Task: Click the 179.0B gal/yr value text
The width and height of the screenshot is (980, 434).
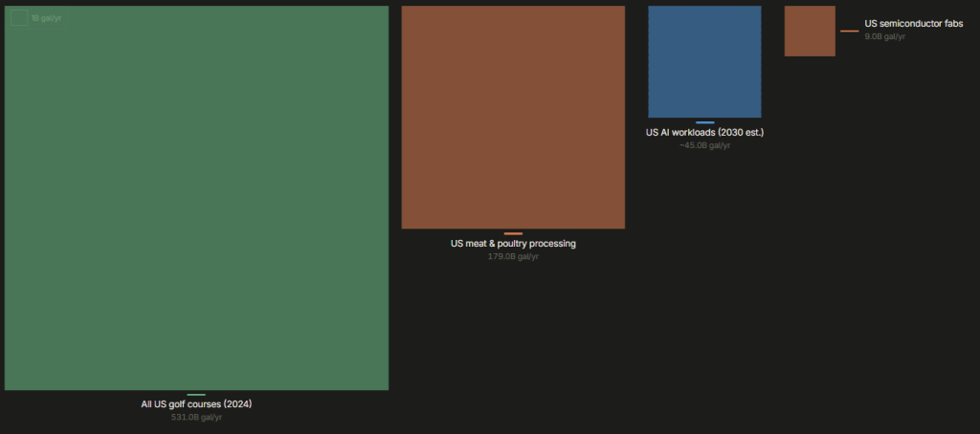Action: [513, 256]
